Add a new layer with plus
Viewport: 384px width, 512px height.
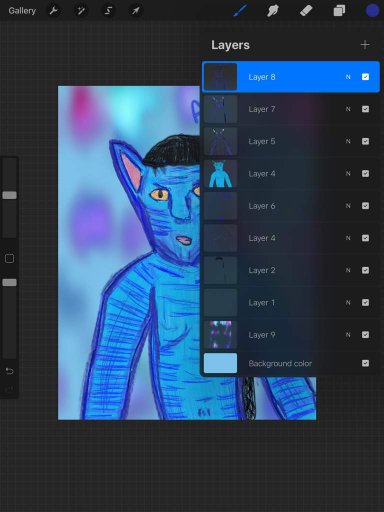pyautogui.click(x=365, y=45)
